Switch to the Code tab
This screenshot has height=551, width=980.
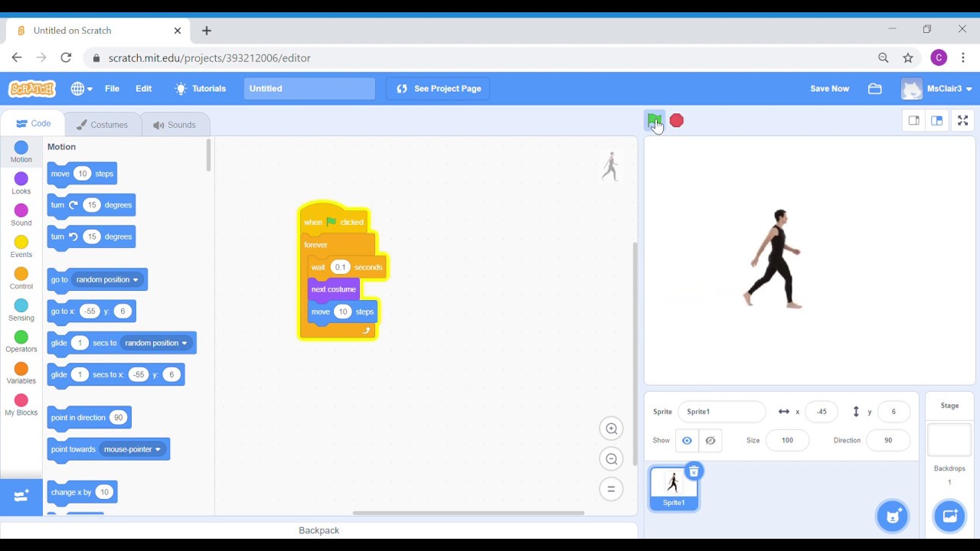click(x=33, y=124)
